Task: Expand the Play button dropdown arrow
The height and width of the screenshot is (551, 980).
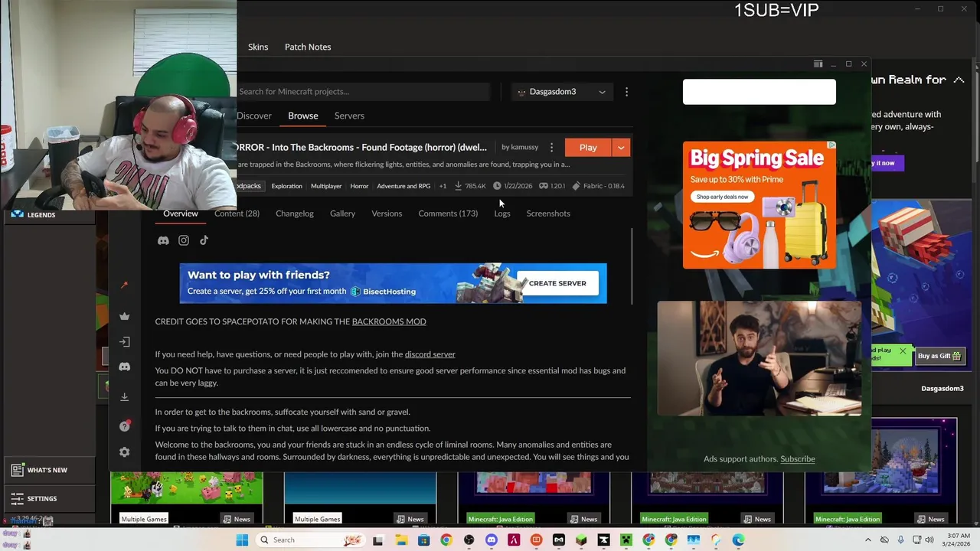Action: click(621, 147)
